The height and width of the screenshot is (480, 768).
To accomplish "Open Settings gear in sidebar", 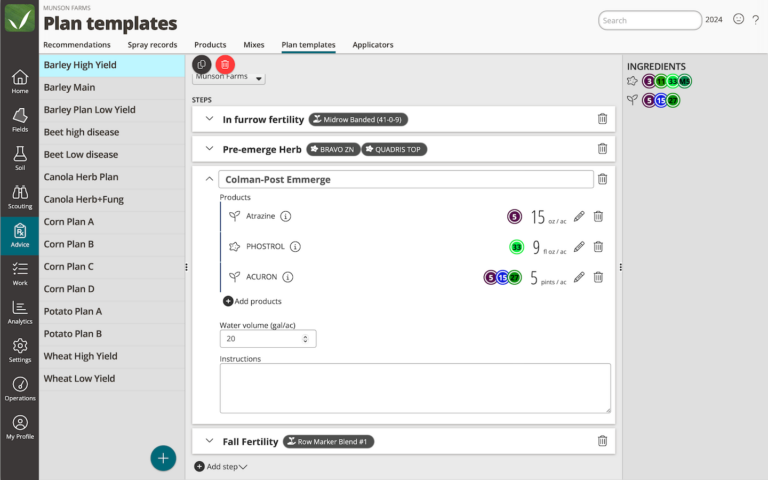I will point(20,350).
